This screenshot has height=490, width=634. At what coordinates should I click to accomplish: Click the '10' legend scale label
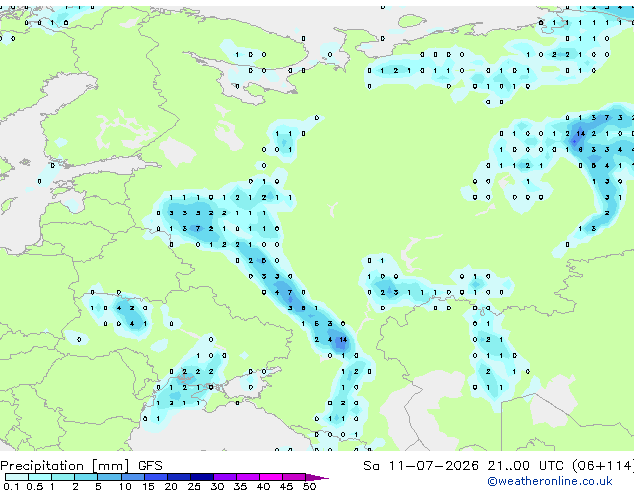125,486
